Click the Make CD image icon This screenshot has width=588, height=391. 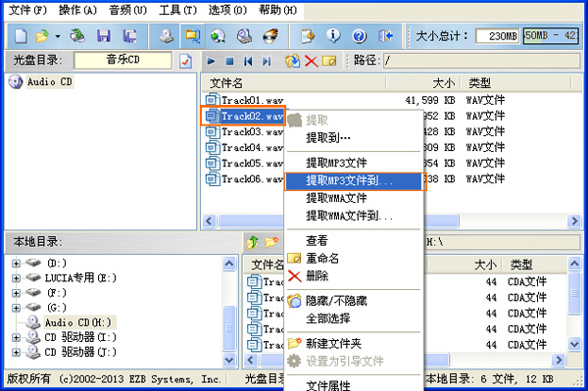[167, 36]
